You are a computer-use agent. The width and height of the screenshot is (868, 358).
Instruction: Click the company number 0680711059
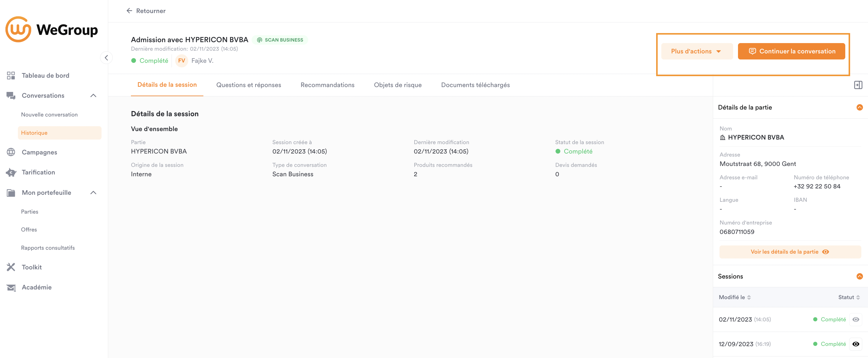tap(737, 232)
